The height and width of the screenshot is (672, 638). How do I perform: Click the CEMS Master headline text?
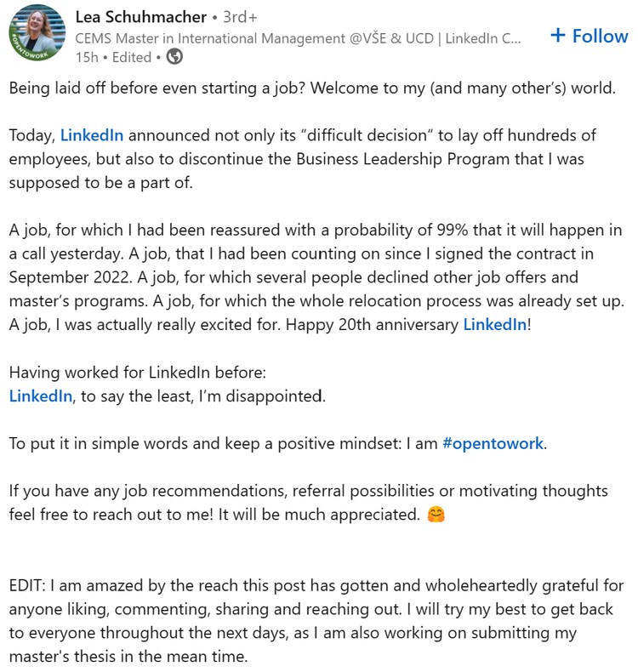pyautogui.click(x=298, y=37)
